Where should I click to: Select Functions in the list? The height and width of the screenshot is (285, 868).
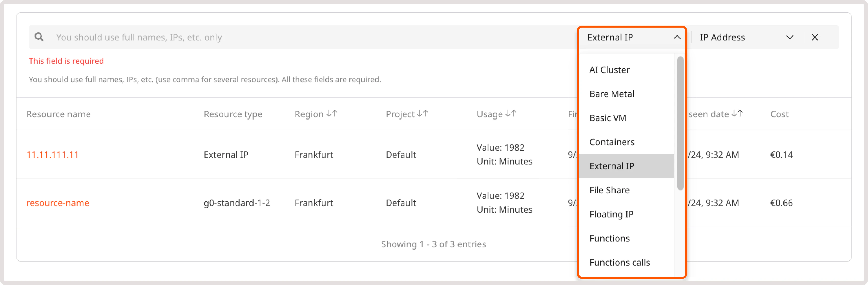click(x=609, y=238)
